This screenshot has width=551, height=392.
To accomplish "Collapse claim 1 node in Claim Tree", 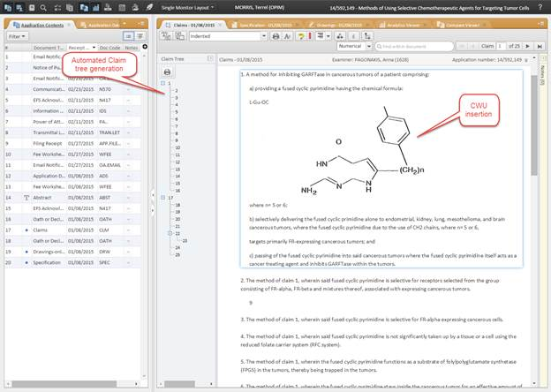I will click(x=163, y=83).
